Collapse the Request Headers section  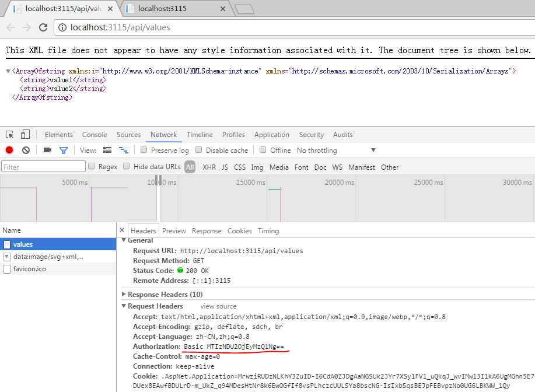(124, 306)
